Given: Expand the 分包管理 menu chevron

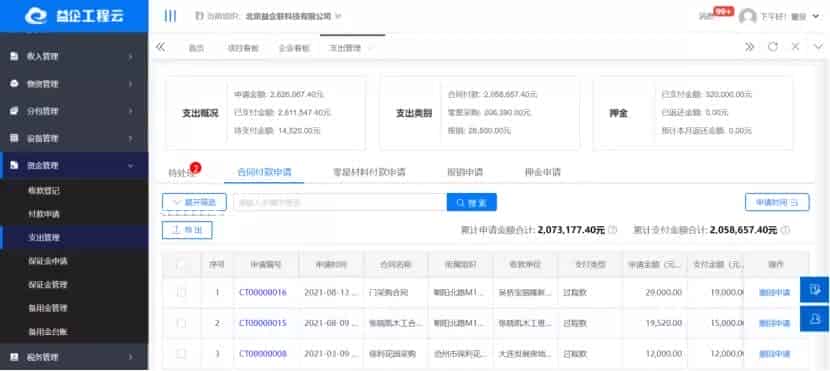Looking at the screenshot, I should [x=131, y=111].
